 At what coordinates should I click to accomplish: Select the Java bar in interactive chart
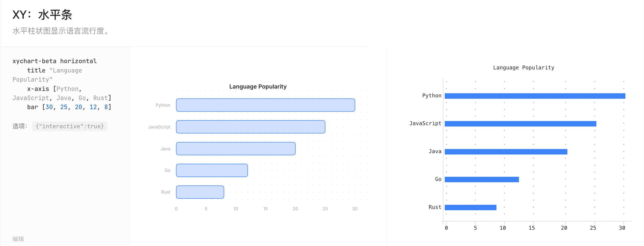pos(236,149)
